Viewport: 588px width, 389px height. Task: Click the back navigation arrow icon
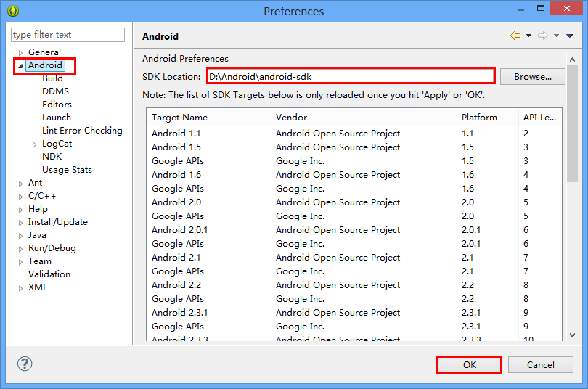515,36
